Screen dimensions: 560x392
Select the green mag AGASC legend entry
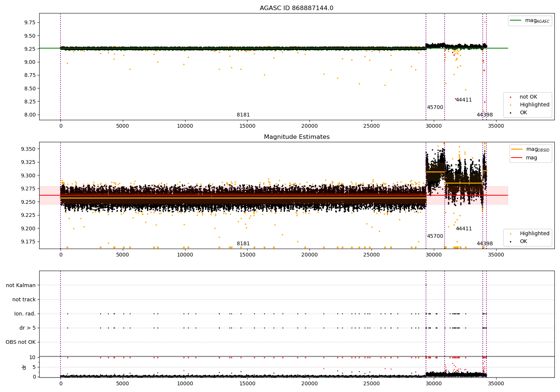pyautogui.click(x=530, y=21)
